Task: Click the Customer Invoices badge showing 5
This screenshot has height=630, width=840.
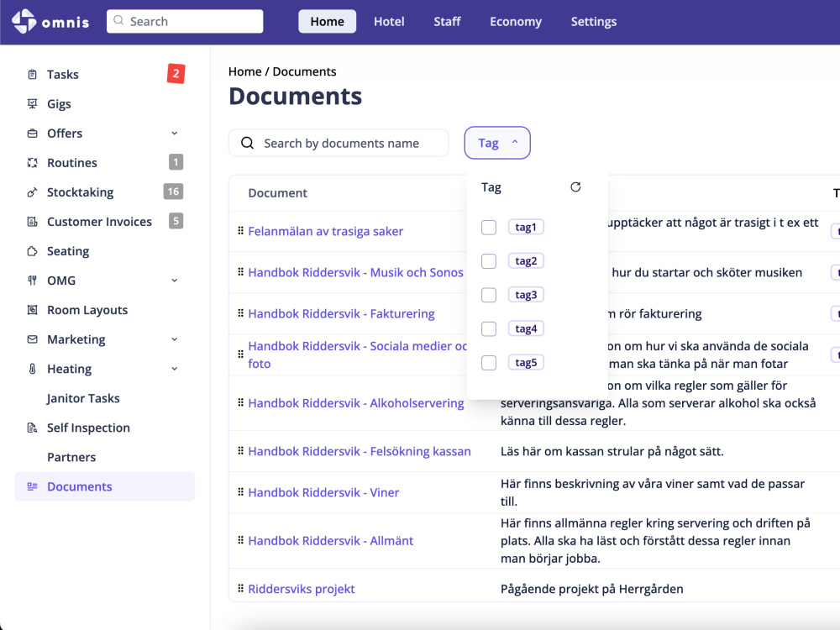Action: (176, 221)
